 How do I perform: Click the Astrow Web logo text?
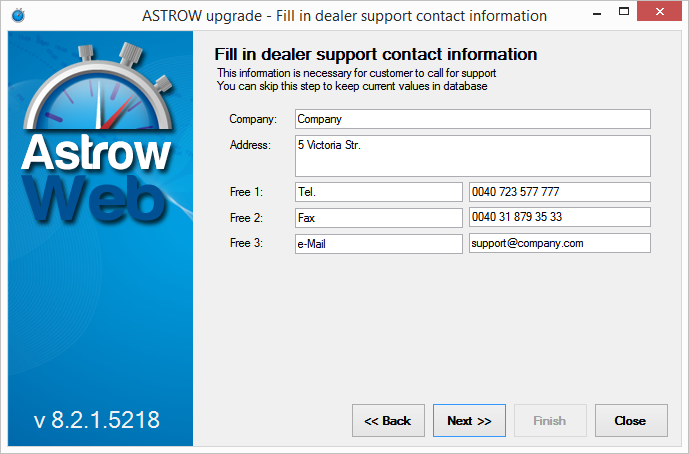(x=96, y=175)
